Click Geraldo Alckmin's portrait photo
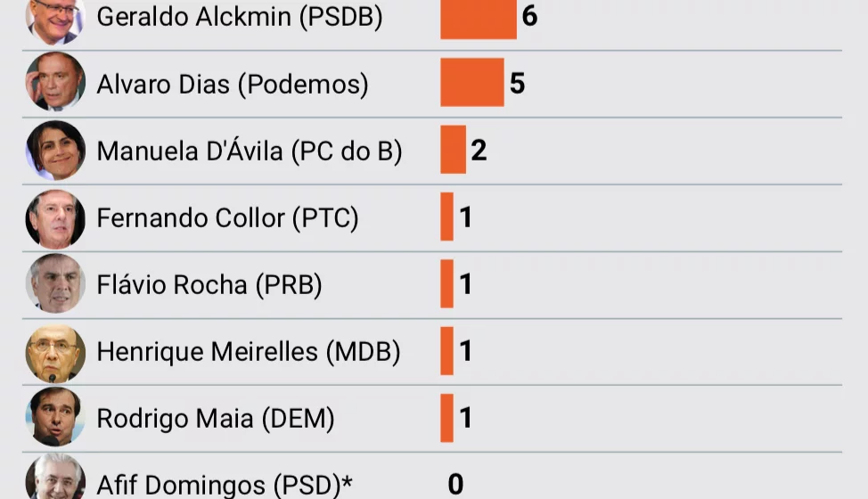The height and width of the screenshot is (499, 868). (x=55, y=20)
